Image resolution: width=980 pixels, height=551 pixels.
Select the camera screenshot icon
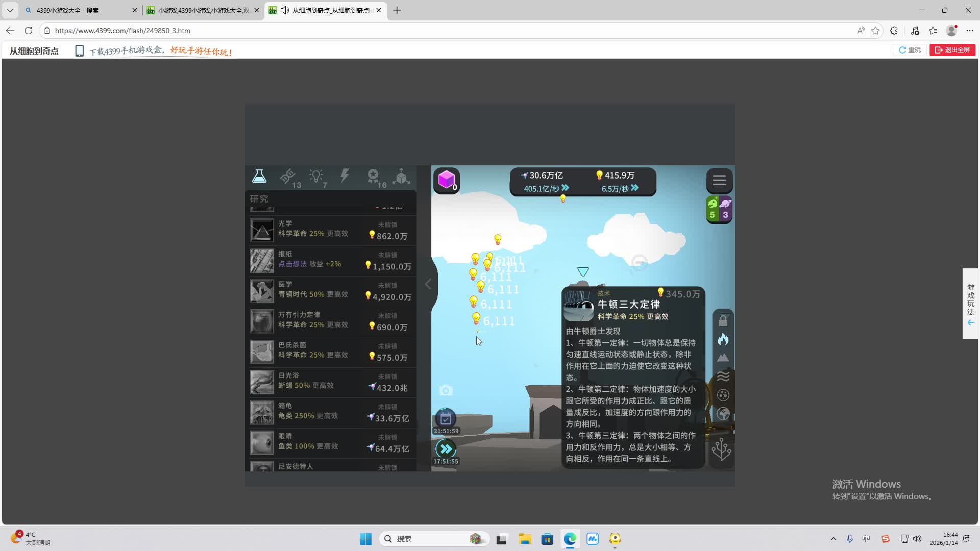click(x=446, y=390)
